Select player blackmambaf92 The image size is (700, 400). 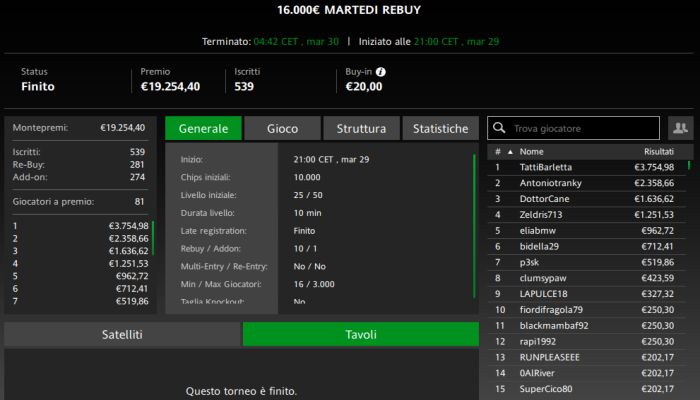tap(587, 326)
